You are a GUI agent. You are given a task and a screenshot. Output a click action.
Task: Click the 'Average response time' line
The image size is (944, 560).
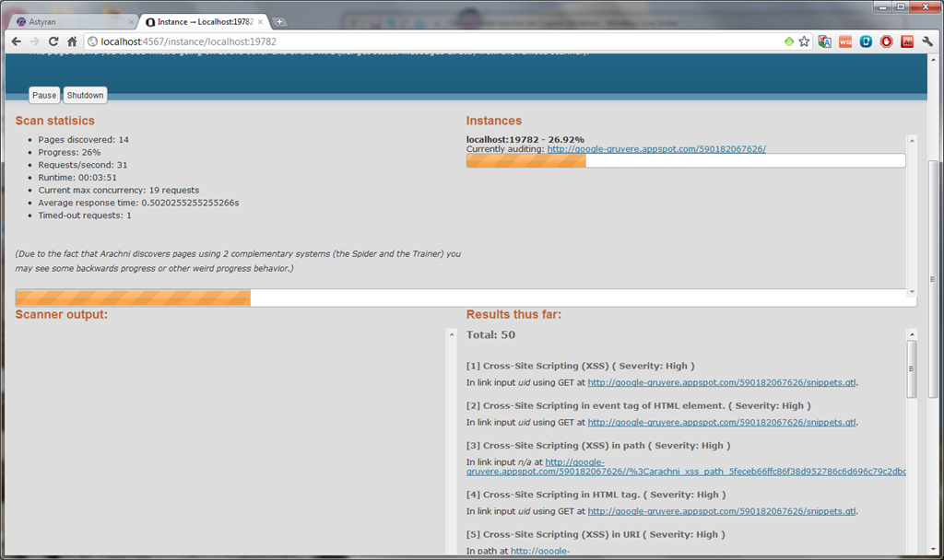coord(138,203)
